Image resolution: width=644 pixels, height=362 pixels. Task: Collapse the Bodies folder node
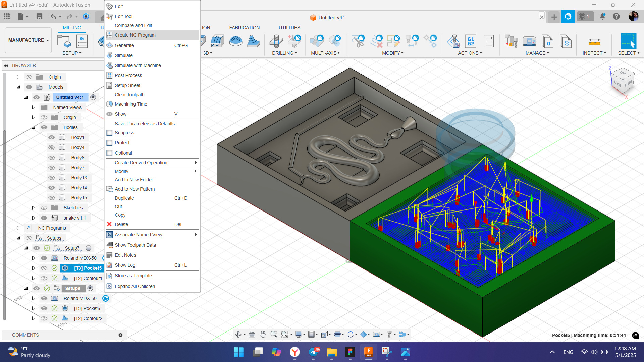[34, 127]
